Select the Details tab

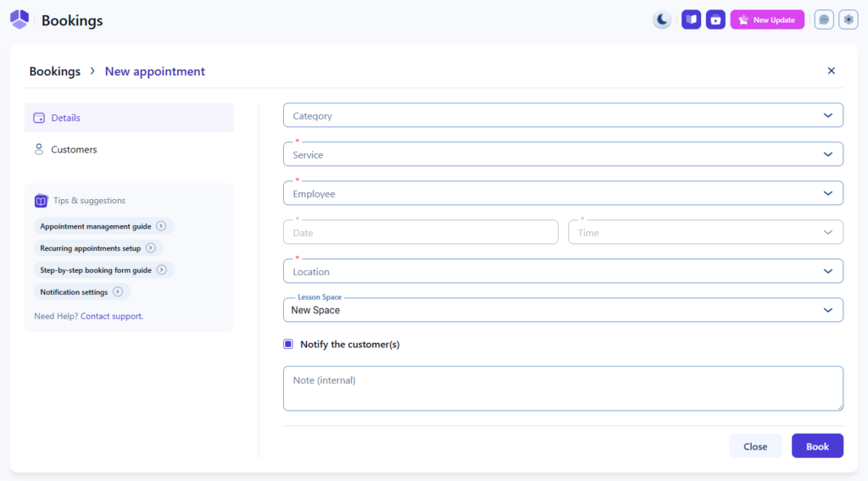[65, 118]
